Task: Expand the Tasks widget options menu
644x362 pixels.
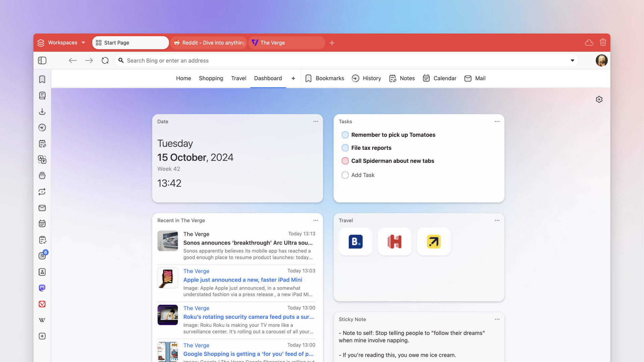Action: (x=497, y=122)
